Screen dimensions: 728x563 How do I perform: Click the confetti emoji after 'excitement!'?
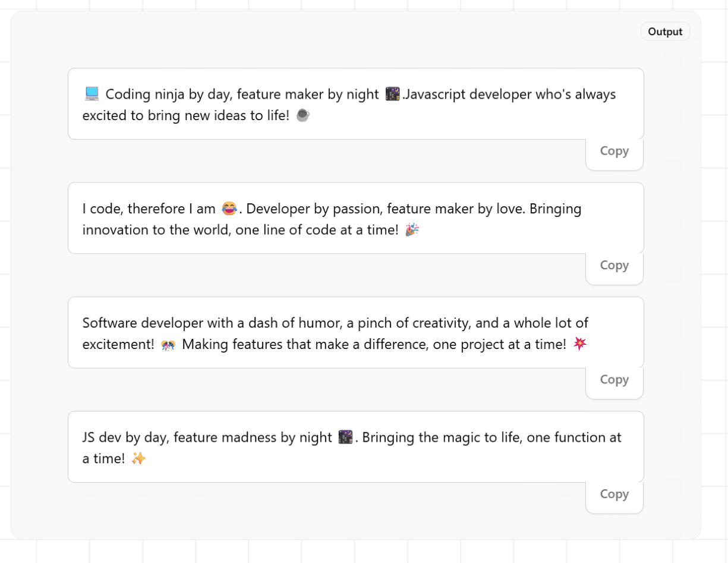[168, 344]
